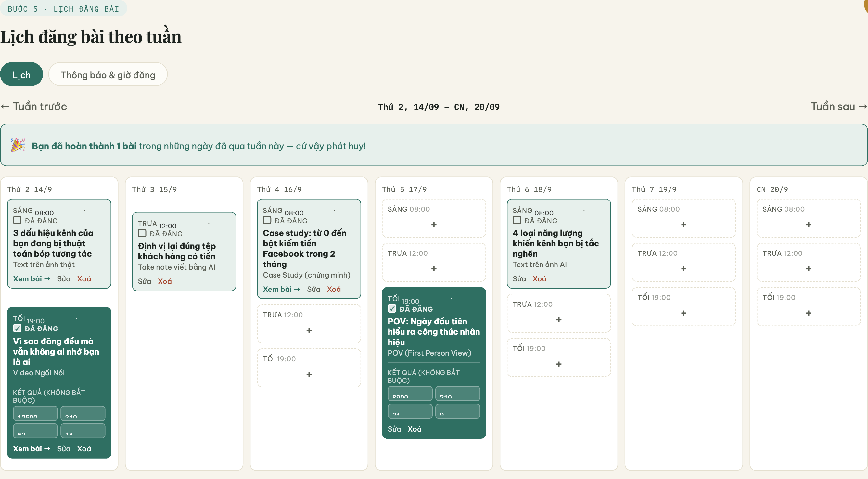Go to previous week via Tuần trước
The image size is (868, 479).
34,107
